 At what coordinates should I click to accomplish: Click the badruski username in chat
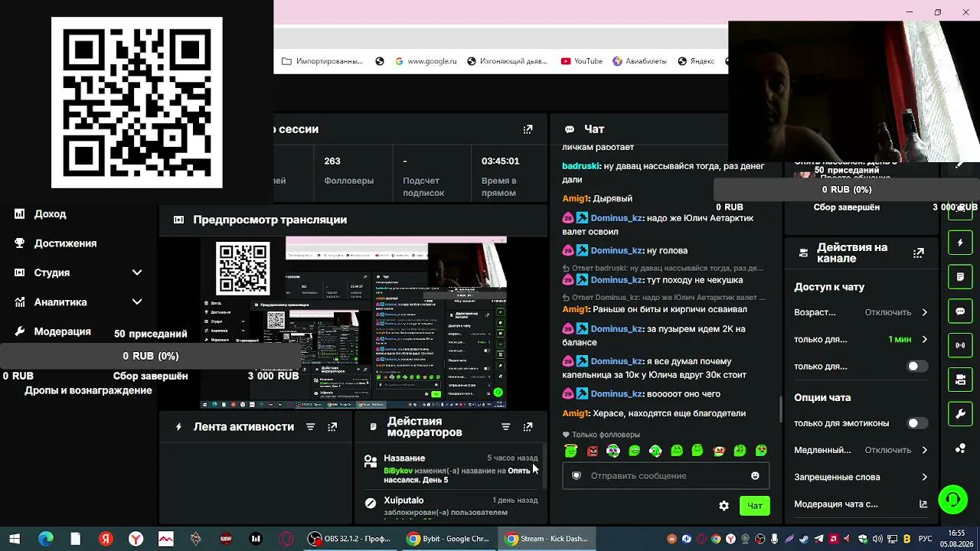[581, 166]
